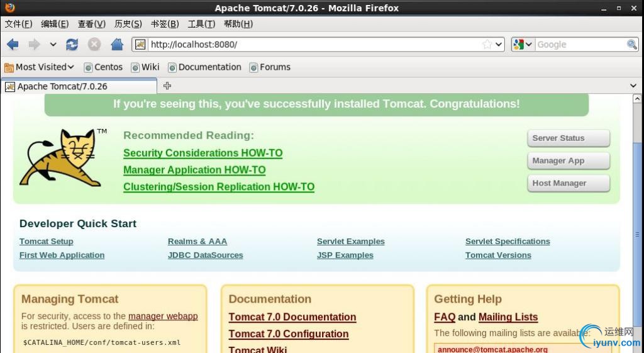Open the Google search engine selector
The height and width of the screenshot is (353, 644).
[x=523, y=45]
